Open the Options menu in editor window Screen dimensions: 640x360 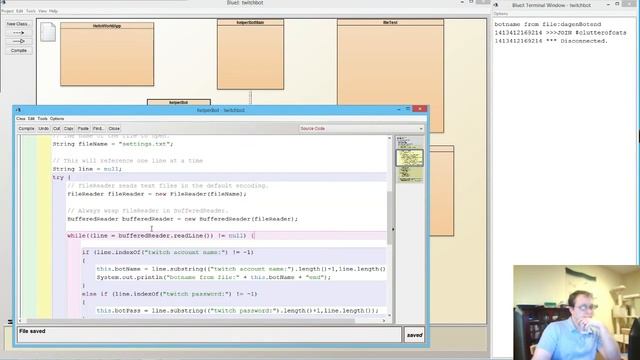(x=57, y=119)
